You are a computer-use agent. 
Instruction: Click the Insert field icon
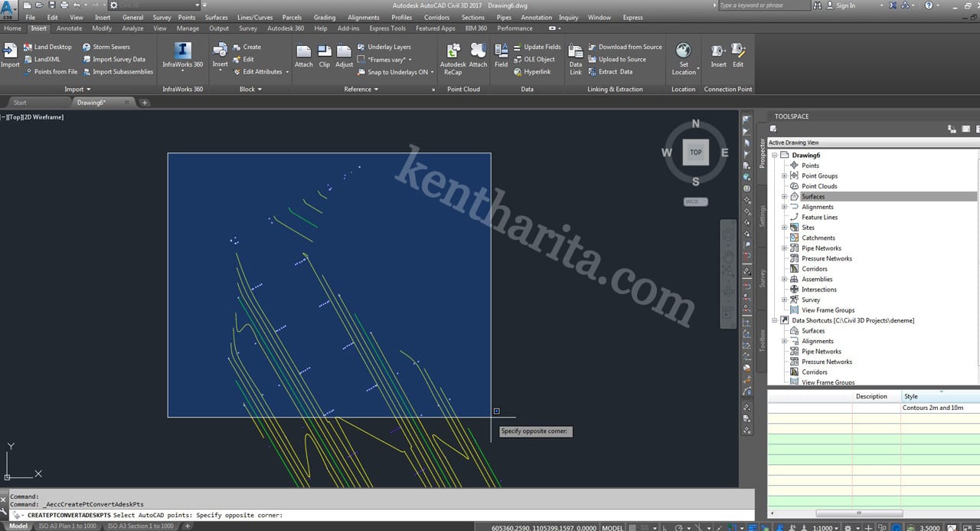(x=501, y=55)
